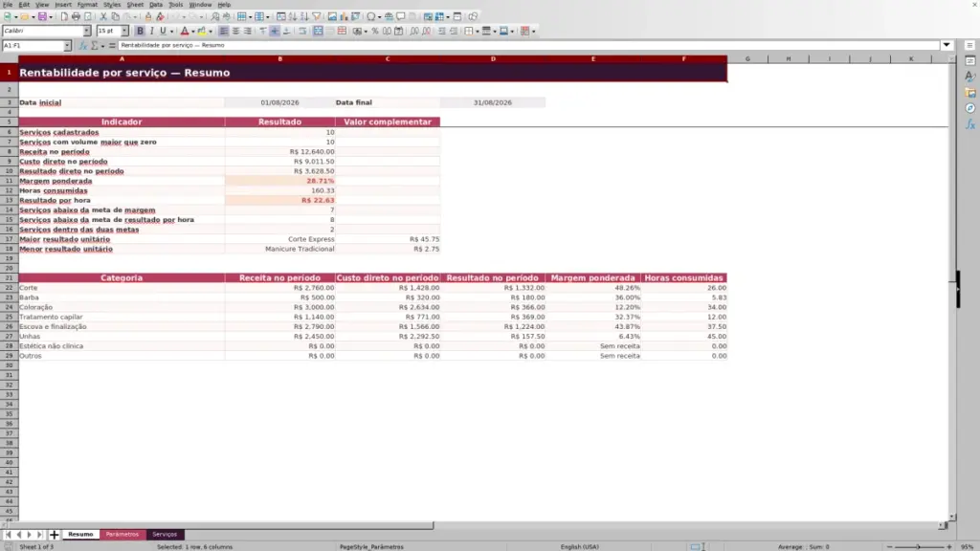The width and height of the screenshot is (980, 551).
Task: Add a new sheet with the plus button
Action: pyautogui.click(x=54, y=535)
